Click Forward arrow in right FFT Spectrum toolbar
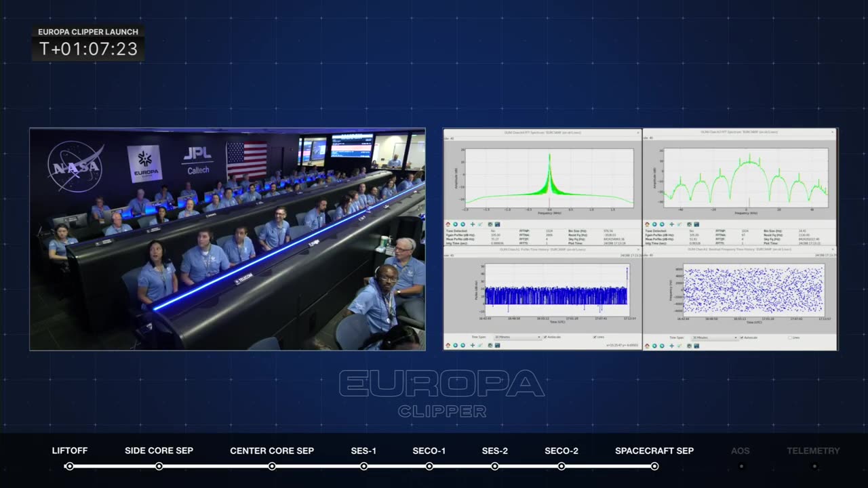Image resolution: width=868 pixels, height=488 pixels. click(x=663, y=224)
